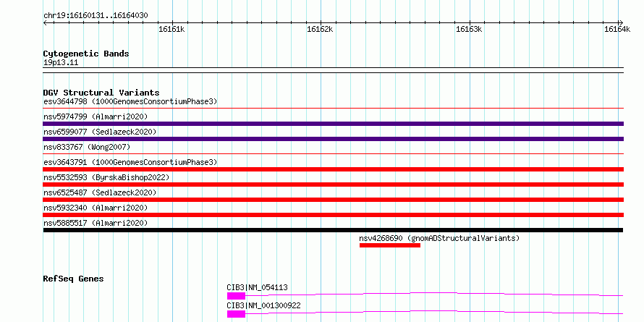Image resolution: width=644 pixels, height=322 pixels.
Task: Click the 19p13.11 band label
Action: 61,63
